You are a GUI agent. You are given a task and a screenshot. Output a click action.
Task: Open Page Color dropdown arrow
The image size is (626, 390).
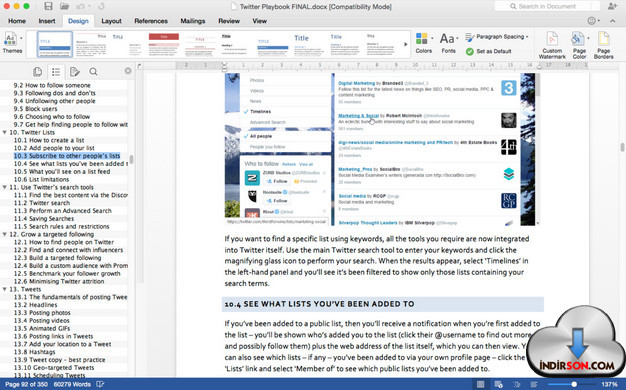coord(588,38)
